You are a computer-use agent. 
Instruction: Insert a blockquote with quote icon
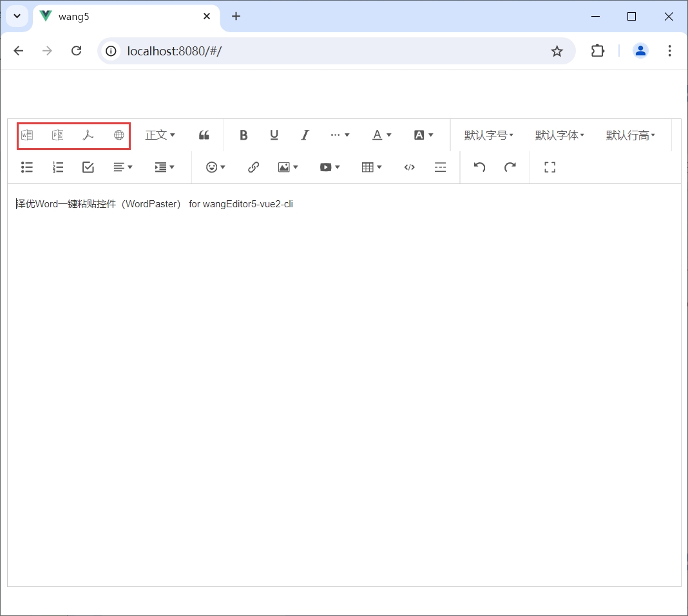[204, 135]
